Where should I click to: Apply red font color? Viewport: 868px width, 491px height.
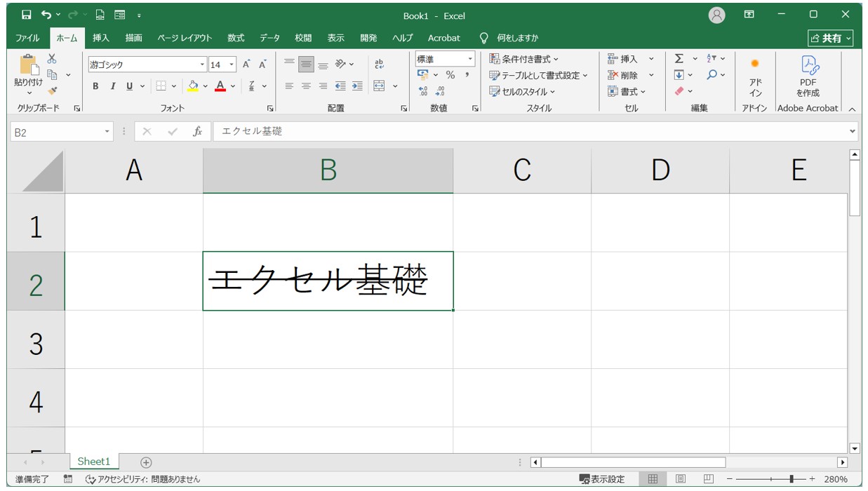(221, 86)
